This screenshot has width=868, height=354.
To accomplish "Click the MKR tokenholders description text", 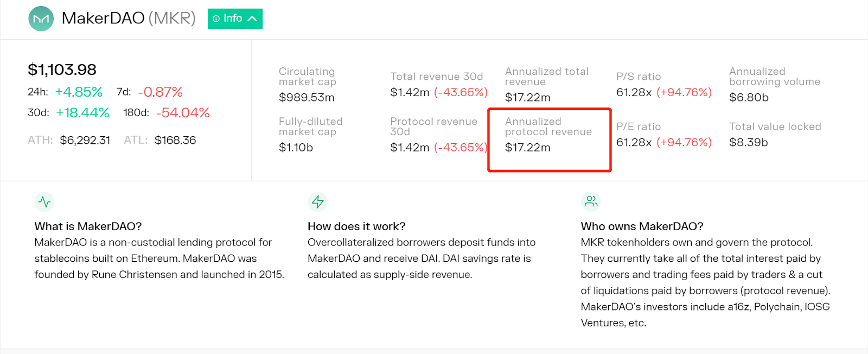I will [x=705, y=282].
